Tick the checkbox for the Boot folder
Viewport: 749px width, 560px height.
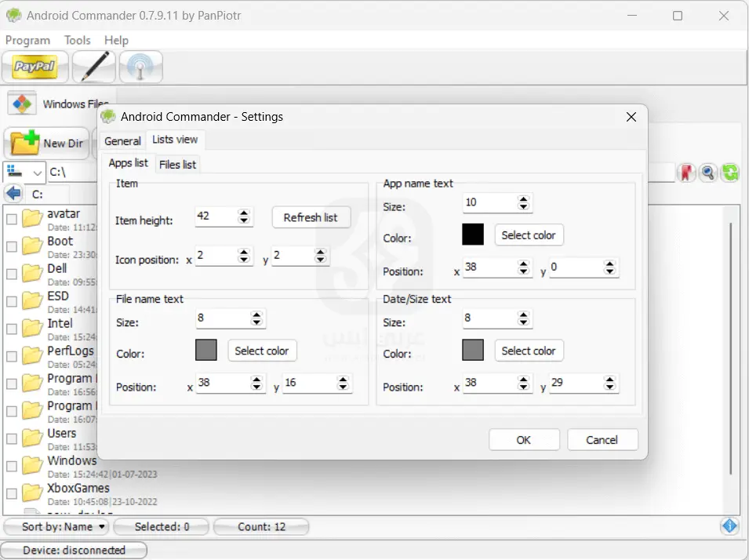(x=10, y=246)
